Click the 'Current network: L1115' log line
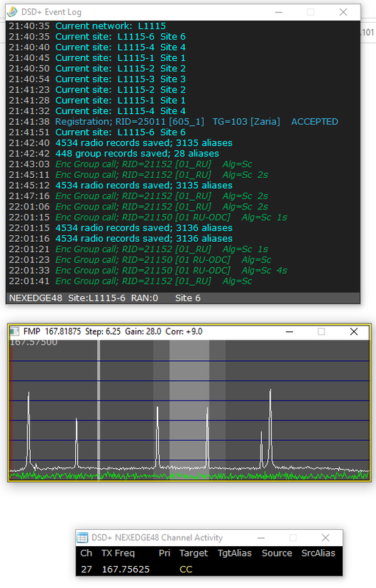This screenshot has width=376, height=588. [x=88, y=26]
